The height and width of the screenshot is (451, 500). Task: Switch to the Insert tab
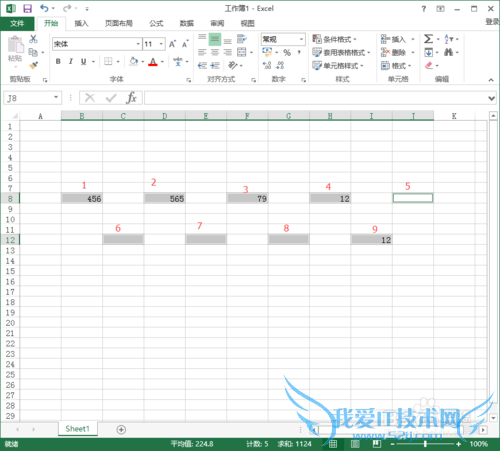(x=81, y=23)
